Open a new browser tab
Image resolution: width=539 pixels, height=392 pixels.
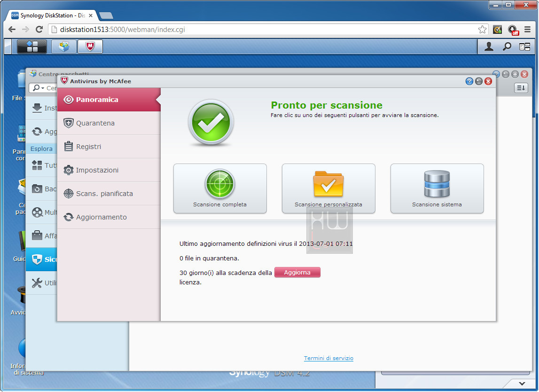tap(106, 16)
